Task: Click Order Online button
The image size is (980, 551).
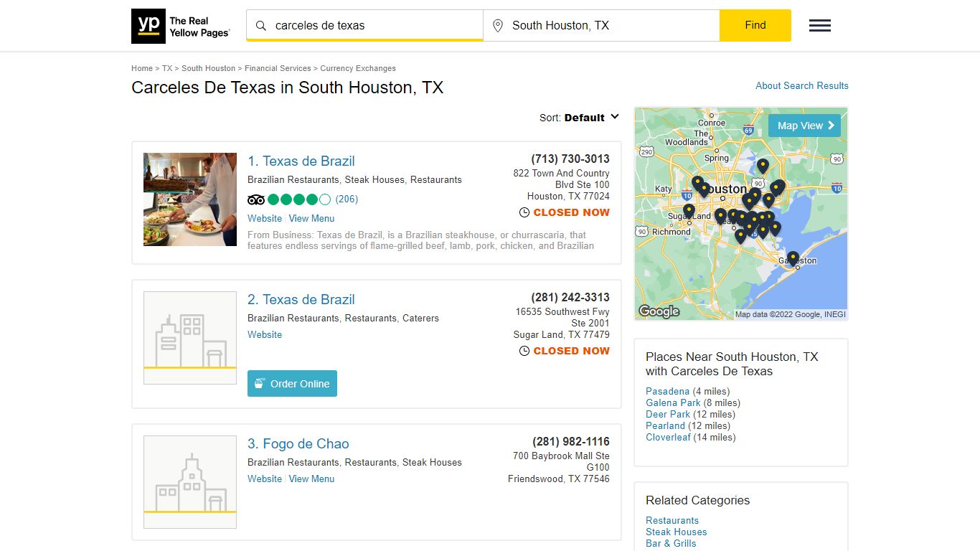Action: pos(292,383)
